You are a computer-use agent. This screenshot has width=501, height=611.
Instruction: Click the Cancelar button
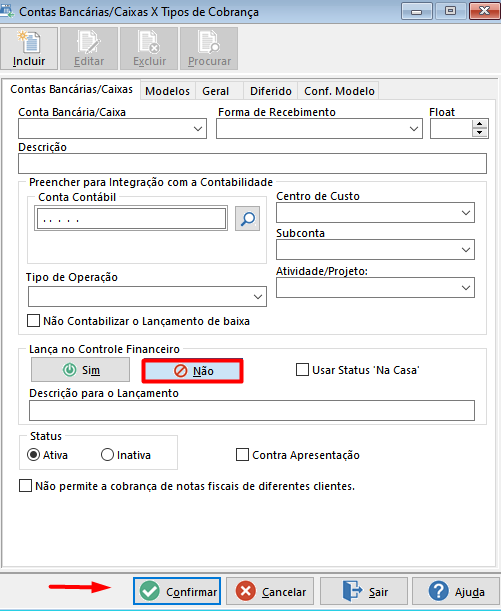click(270, 592)
